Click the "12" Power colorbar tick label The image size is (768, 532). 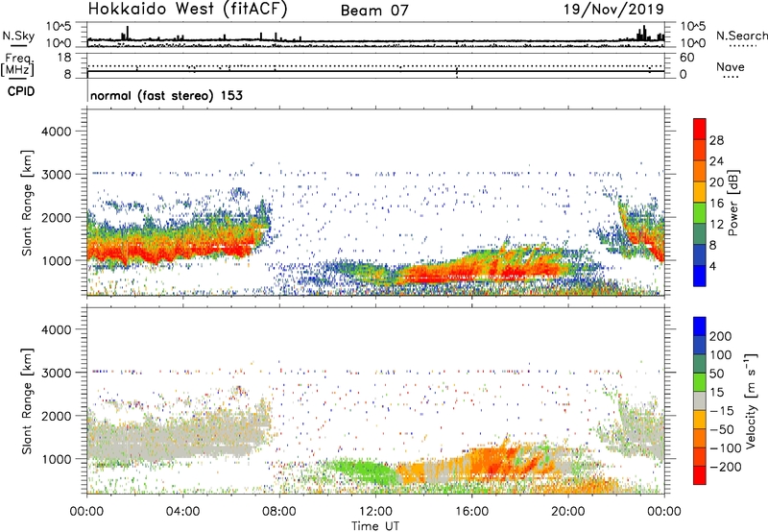(716, 225)
